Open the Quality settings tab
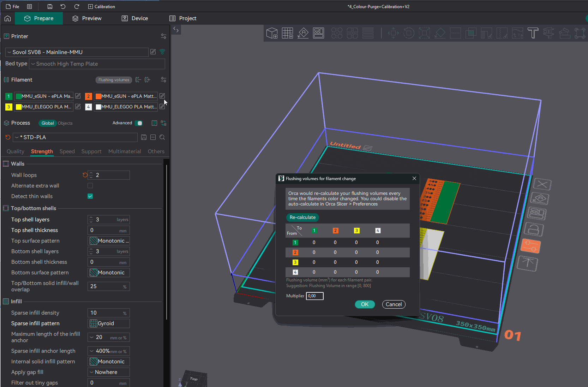The height and width of the screenshot is (387, 588). pyautogui.click(x=16, y=151)
